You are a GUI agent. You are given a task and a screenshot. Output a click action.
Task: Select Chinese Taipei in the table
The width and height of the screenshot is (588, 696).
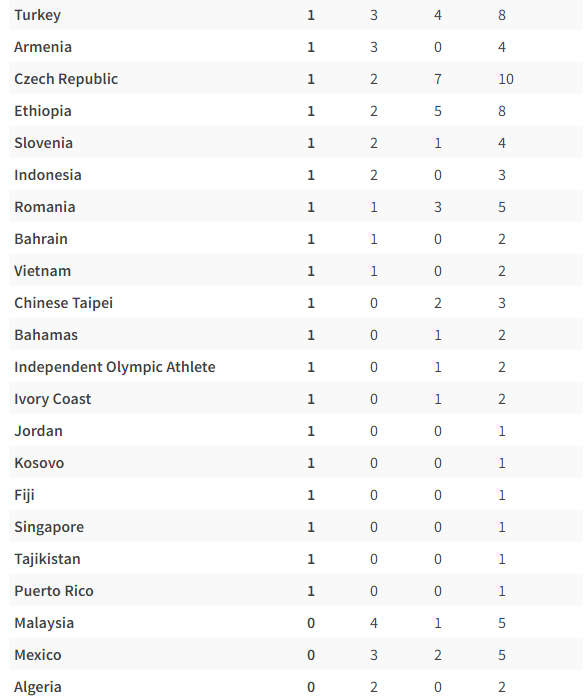[63, 303]
